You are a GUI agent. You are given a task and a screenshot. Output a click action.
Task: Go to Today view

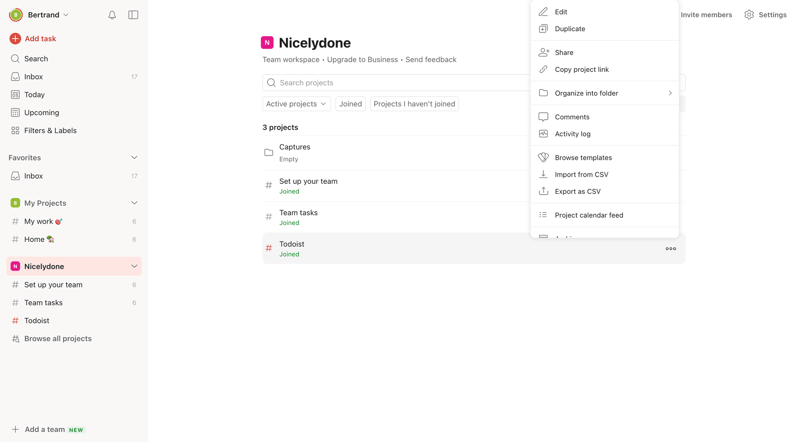pyautogui.click(x=35, y=94)
